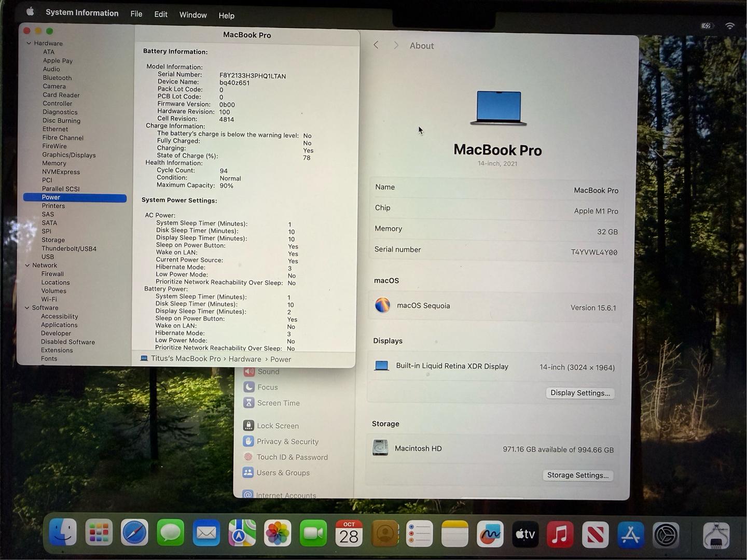Open Calendar showing Oct 28
The image size is (747, 560).
pos(349,534)
